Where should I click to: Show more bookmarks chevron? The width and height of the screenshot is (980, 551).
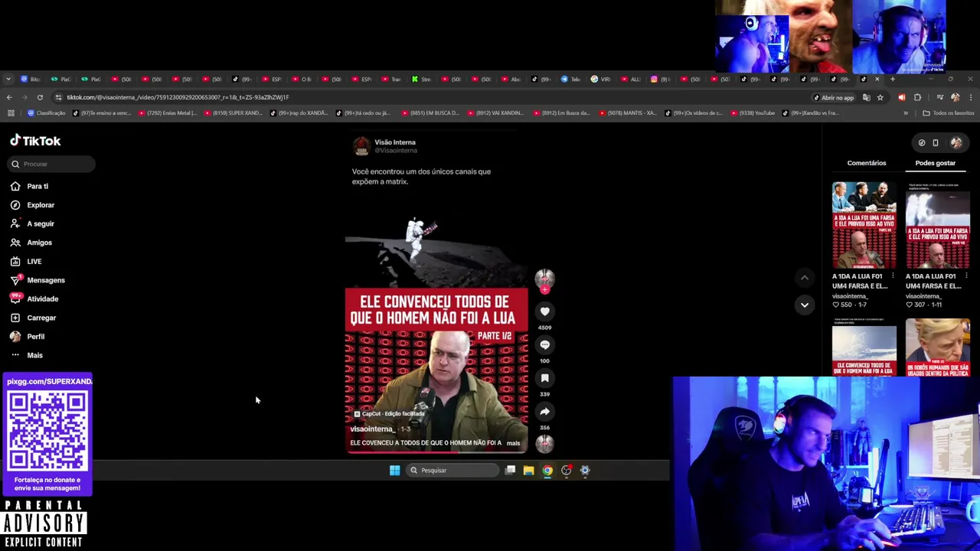point(906,113)
